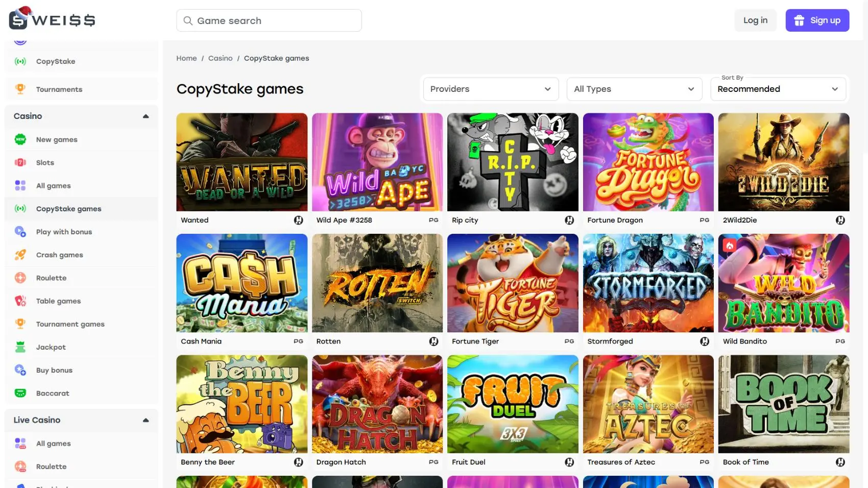Click the Casino breadcrumb link
The height and width of the screenshot is (488, 868).
(220, 58)
